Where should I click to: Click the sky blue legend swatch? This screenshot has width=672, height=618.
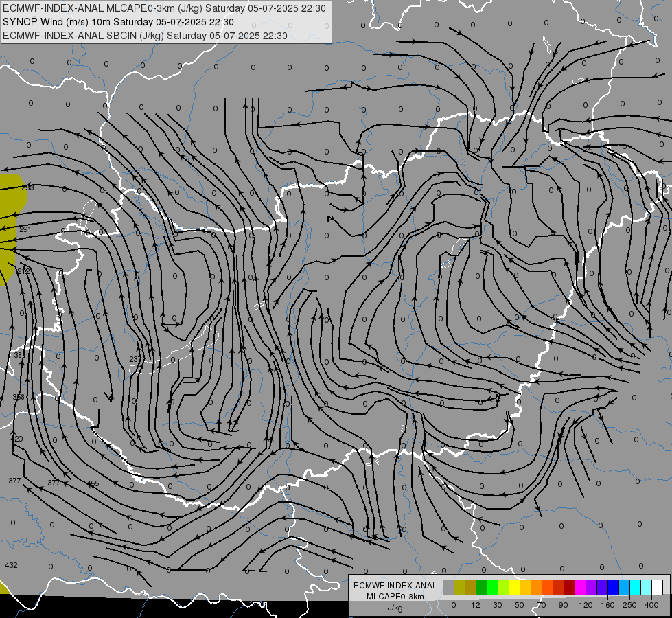pos(625,587)
